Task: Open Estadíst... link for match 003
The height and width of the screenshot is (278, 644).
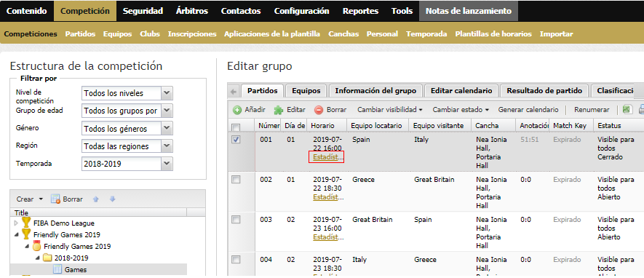Action: (327, 237)
